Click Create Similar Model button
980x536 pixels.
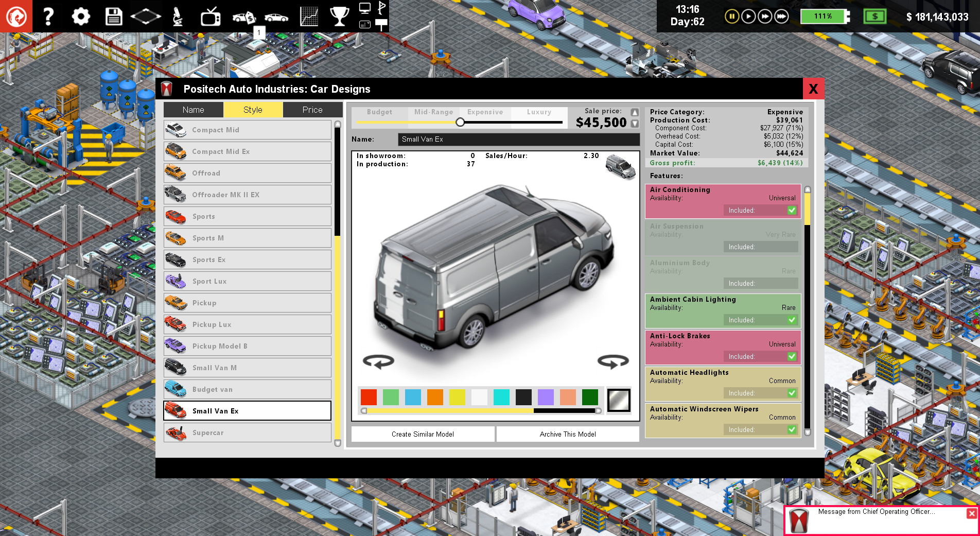pos(423,434)
